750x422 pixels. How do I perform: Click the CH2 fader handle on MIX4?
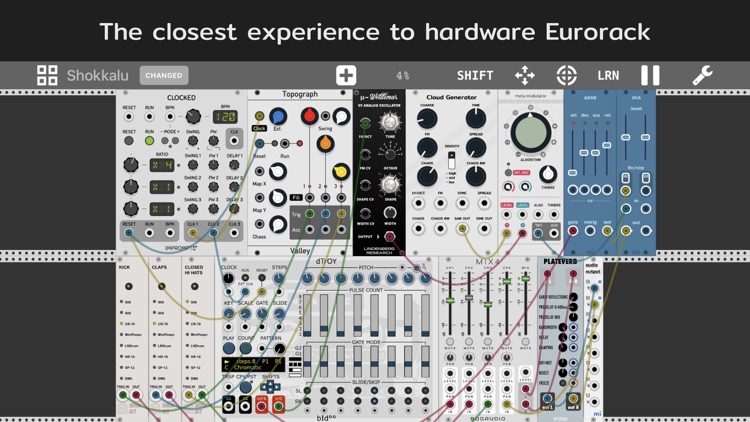pos(469,298)
